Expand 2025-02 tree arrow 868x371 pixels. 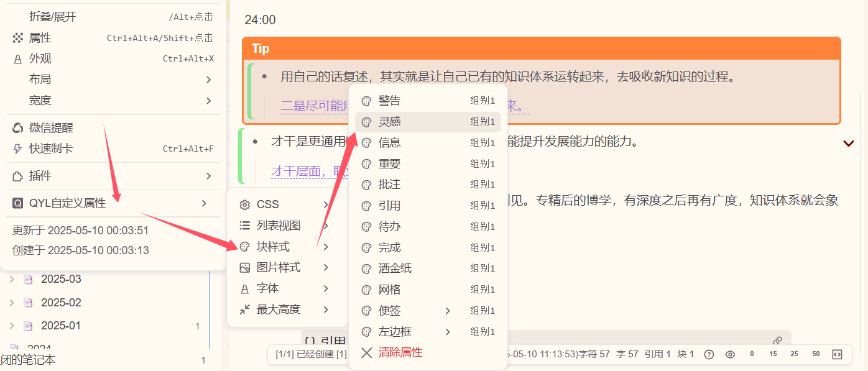[12, 303]
